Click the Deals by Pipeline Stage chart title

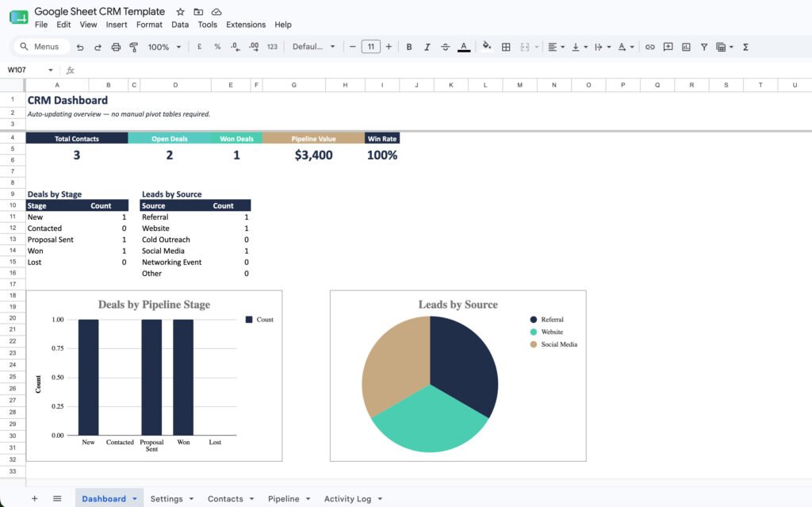tap(155, 305)
